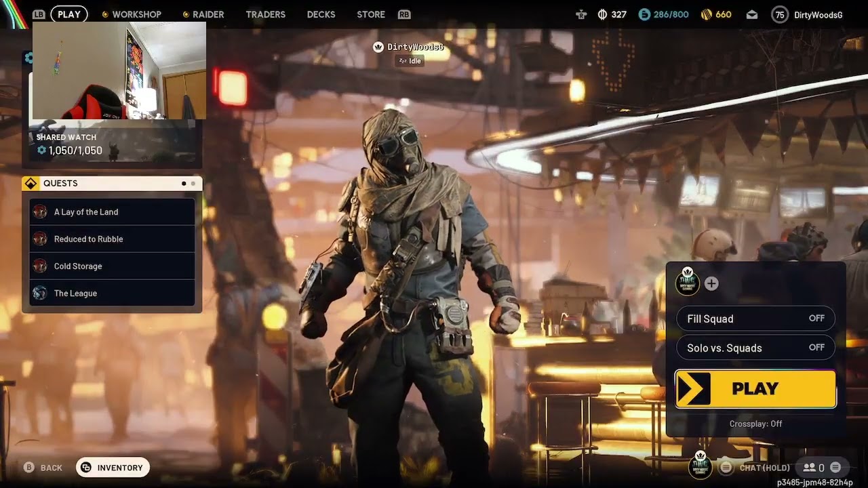Image resolution: width=868 pixels, height=488 pixels.
Task: Click the LB bumper icon
Action: (39, 14)
